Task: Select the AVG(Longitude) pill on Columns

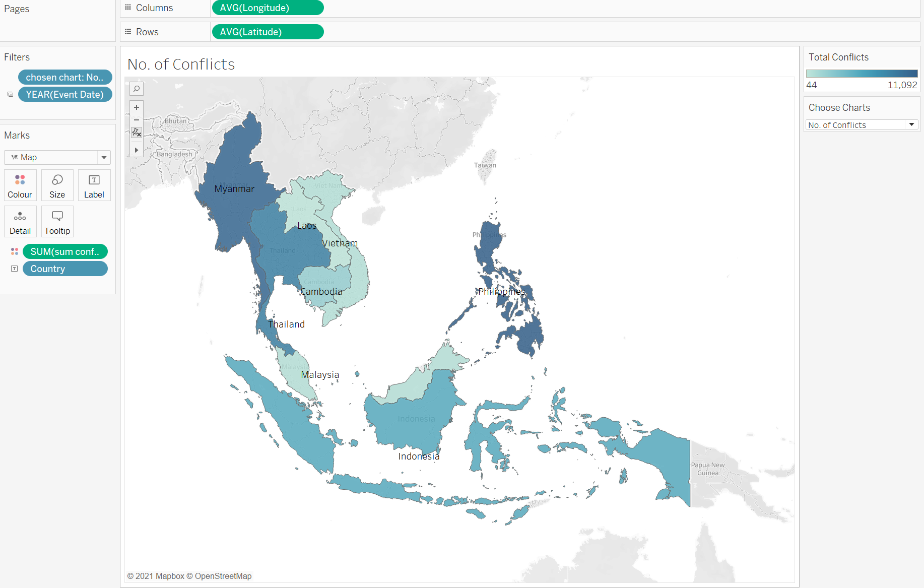Action: pyautogui.click(x=268, y=8)
